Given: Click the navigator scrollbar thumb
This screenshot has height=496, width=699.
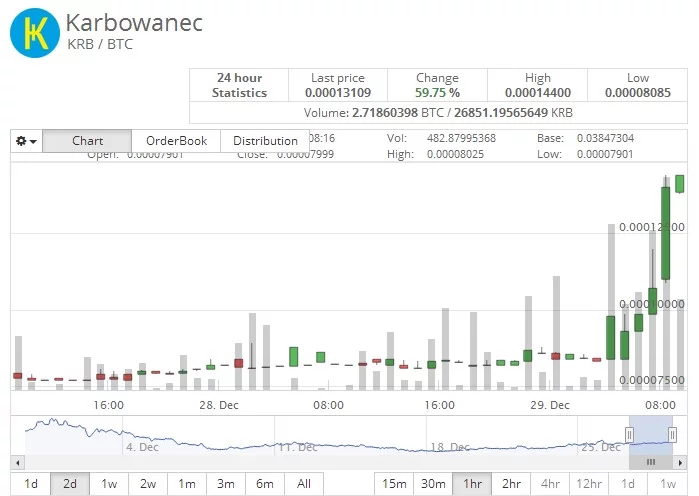Looking at the screenshot, I should click(651, 463).
